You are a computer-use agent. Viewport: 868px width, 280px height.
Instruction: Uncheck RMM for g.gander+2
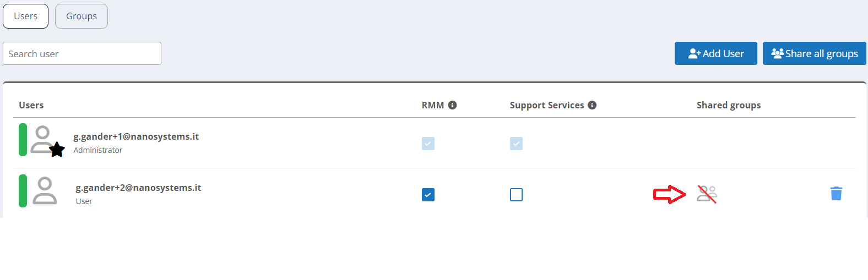pos(428,195)
